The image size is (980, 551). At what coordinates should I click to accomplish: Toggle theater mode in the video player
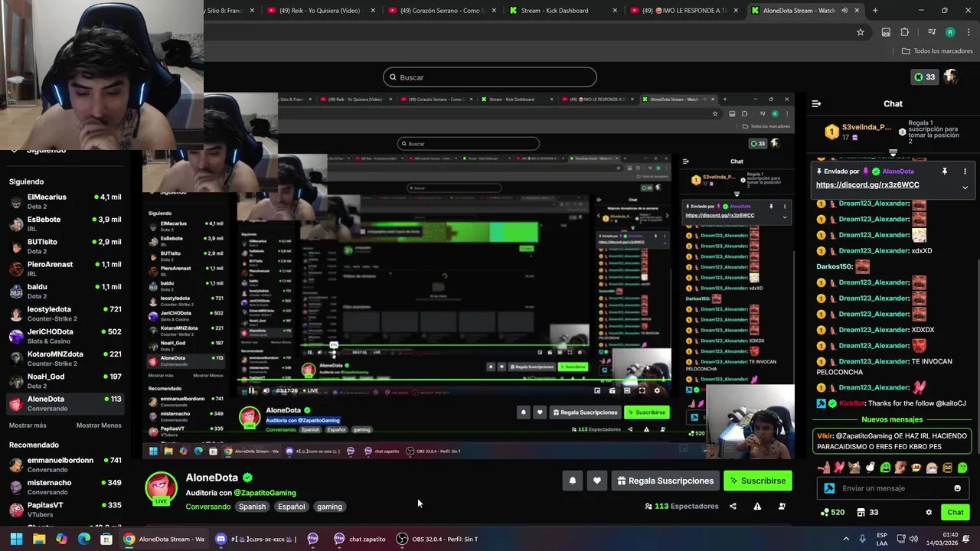pyautogui.click(x=627, y=390)
